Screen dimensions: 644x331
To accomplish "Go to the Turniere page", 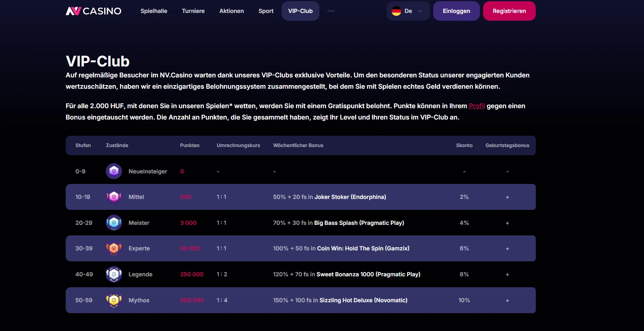I will [193, 11].
